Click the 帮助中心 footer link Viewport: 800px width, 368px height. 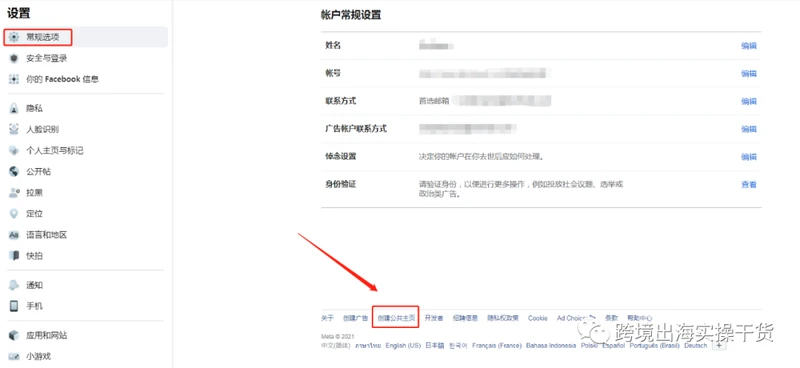(639, 318)
